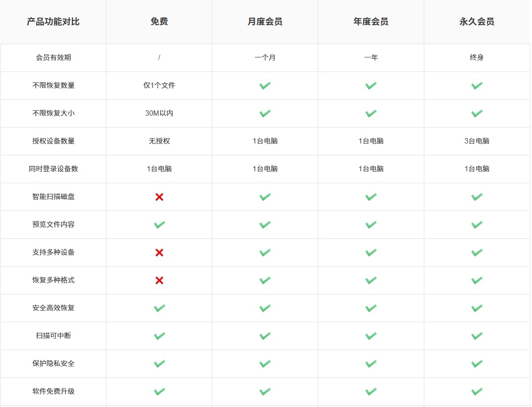The image size is (532, 407).
Task: Click the 仅1个文件 cell
Action: pyautogui.click(x=159, y=86)
